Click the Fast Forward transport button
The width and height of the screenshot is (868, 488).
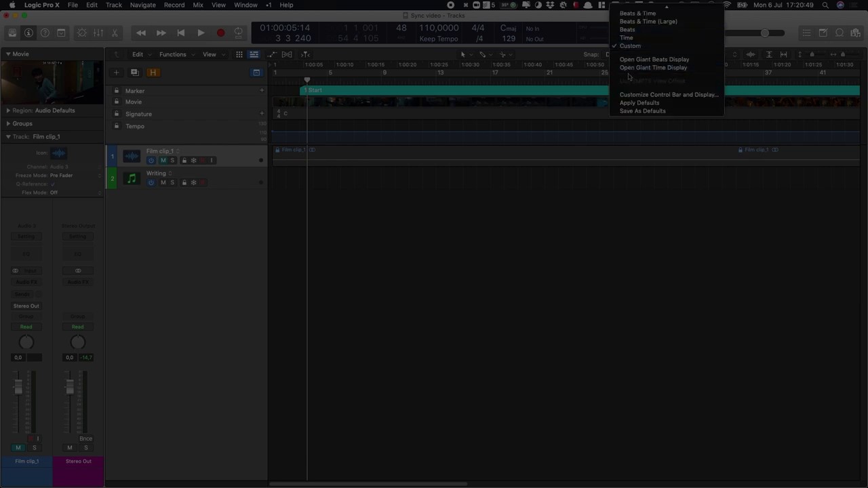[161, 33]
